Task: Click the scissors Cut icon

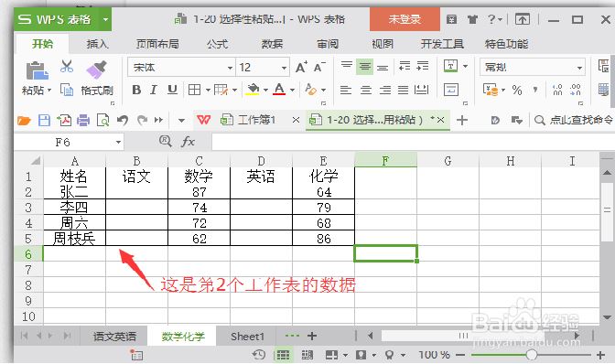Action: pyautogui.click(x=67, y=66)
